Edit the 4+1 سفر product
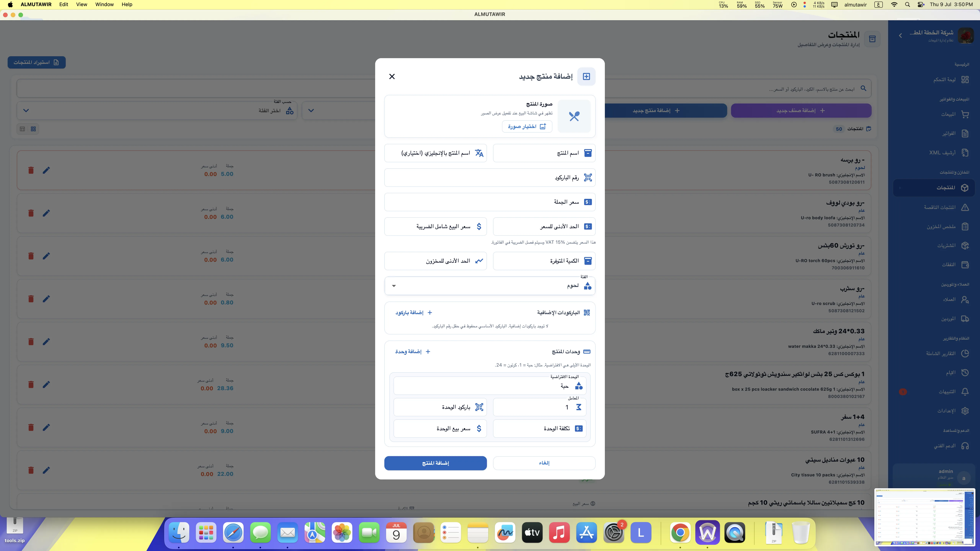The height and width of the screenshot is (551, 980). coord(46,427)
